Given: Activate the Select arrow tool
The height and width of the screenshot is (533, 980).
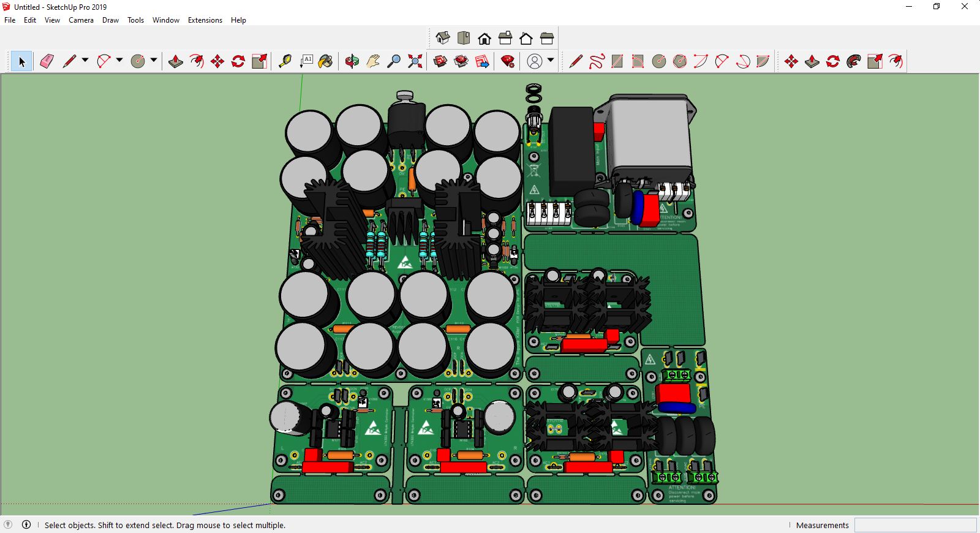Looking at the screenshot, I should click(x=21, y=61).
